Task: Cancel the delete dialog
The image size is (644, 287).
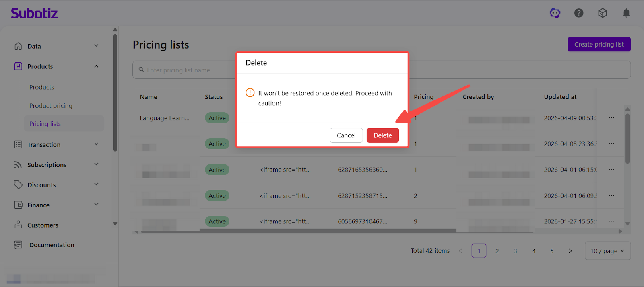Action: (346, 135)
